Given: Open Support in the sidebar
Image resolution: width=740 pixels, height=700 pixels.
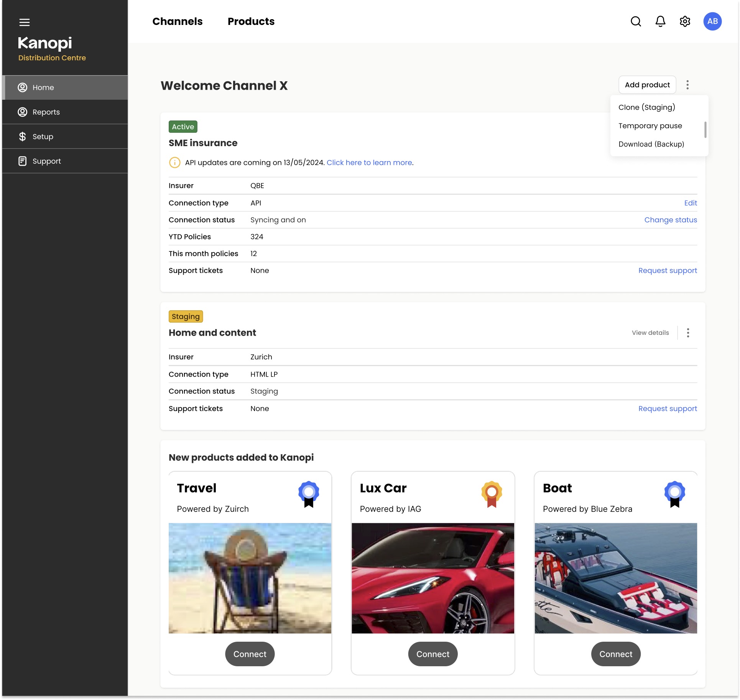Looking at the screenshot, I should tap(65, 161).
